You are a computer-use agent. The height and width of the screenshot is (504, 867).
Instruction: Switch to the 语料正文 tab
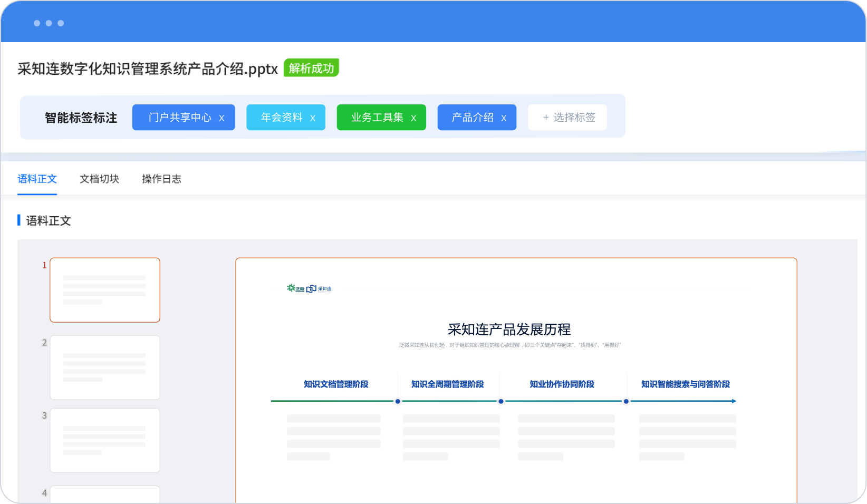(37, 179)
